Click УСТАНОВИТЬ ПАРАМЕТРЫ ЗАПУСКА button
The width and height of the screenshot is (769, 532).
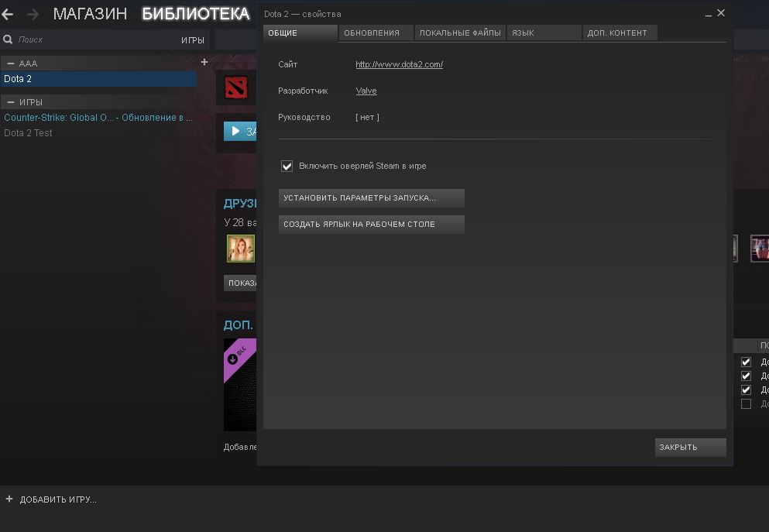point(371,198)
